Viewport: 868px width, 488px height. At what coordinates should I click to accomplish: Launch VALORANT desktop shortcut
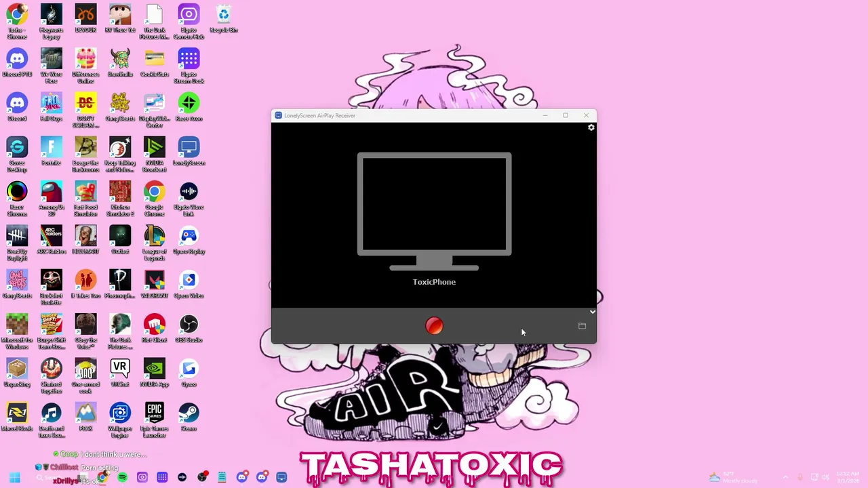click(x=155, y=285)
